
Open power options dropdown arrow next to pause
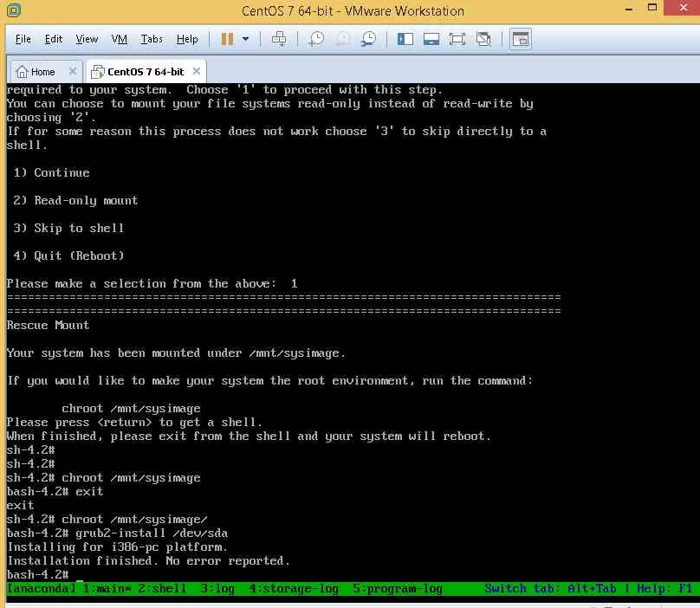coord(245,39)
